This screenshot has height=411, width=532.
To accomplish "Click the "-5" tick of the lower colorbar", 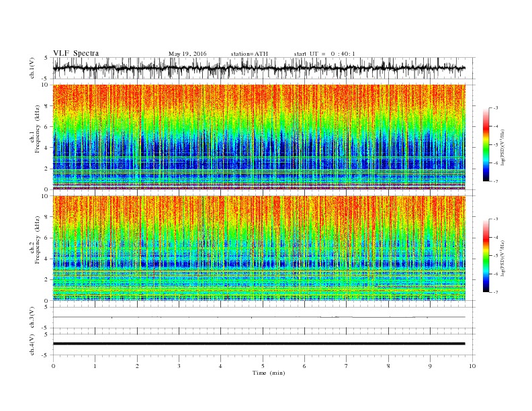I will pyautogui.click(x=496, y=255).
